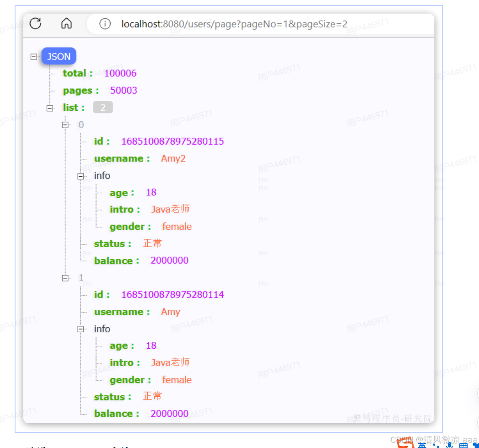Click the list key label
The image size is (479, 448).
tap(74, 108)
